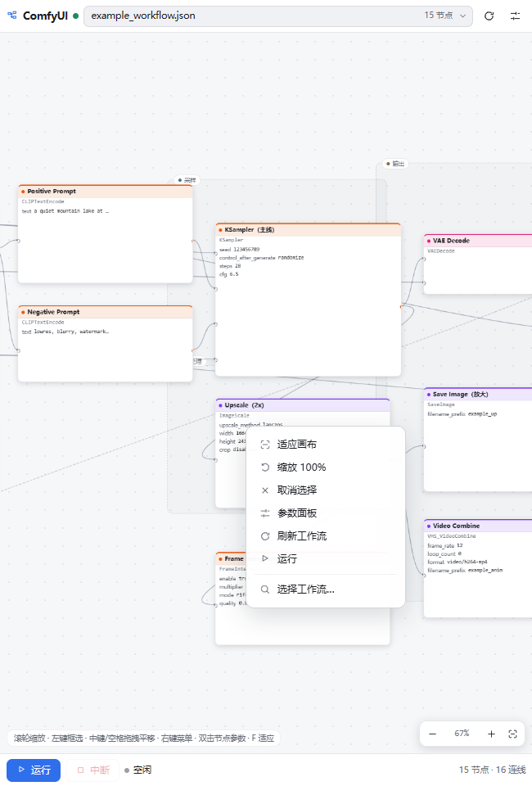Viewport: 532px width, 786px height.
Task: Click fit-to-canvas icon beside zoom controls
Action: [x=512, y=734]
